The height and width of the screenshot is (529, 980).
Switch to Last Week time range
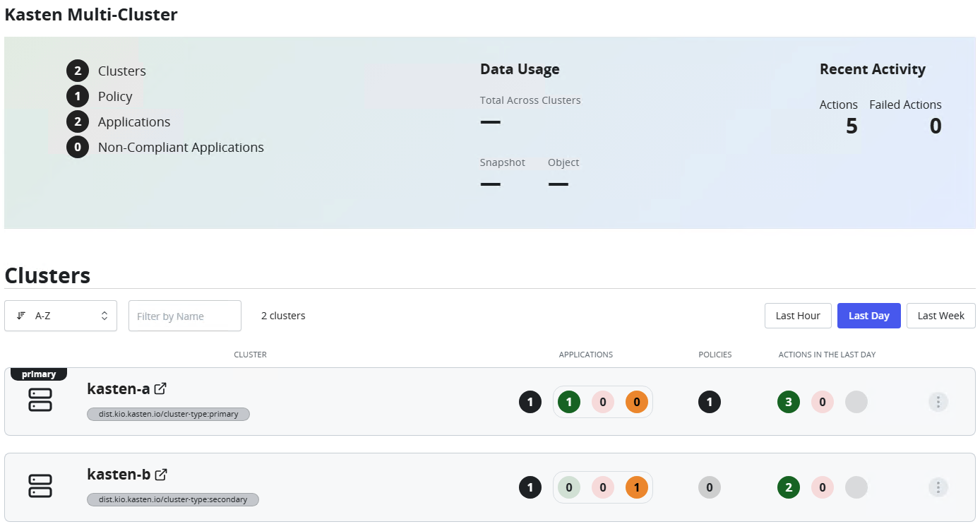click(940, 316)
